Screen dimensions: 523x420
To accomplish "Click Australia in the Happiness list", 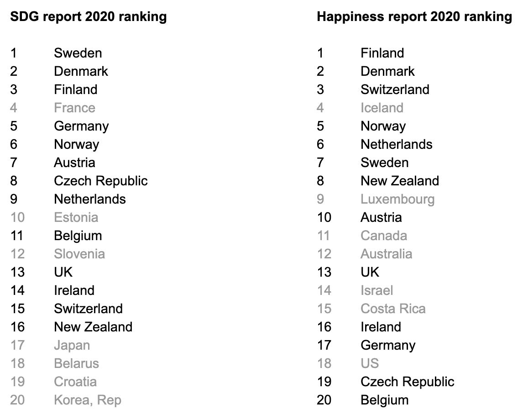I will point(386,254).
